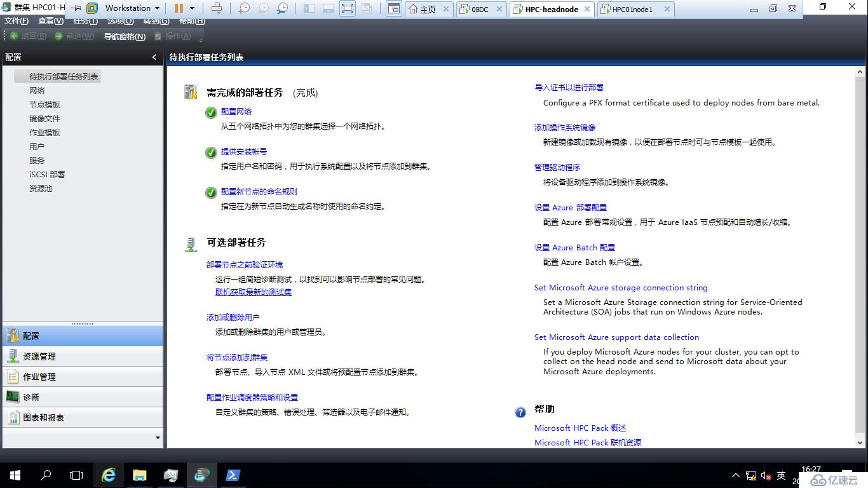Select 作业模板 in configuration tree
Screen dimensions: 868x488
(44, 132)
